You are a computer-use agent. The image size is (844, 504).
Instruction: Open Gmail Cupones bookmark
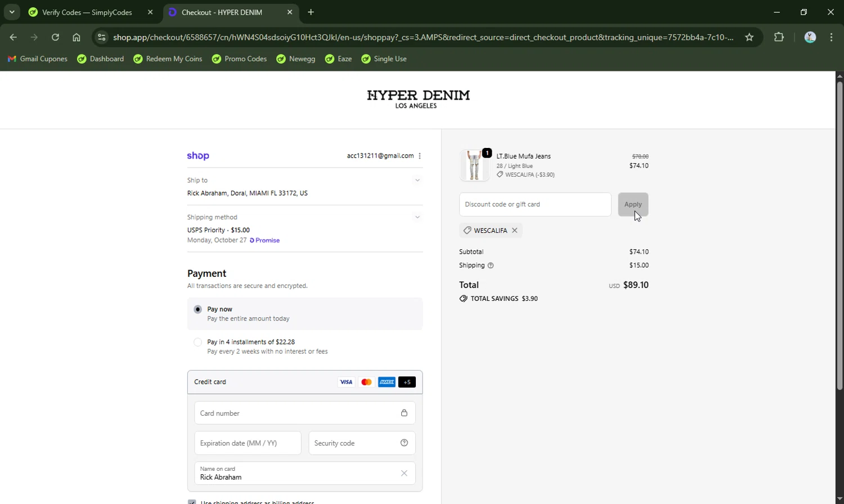37,58
